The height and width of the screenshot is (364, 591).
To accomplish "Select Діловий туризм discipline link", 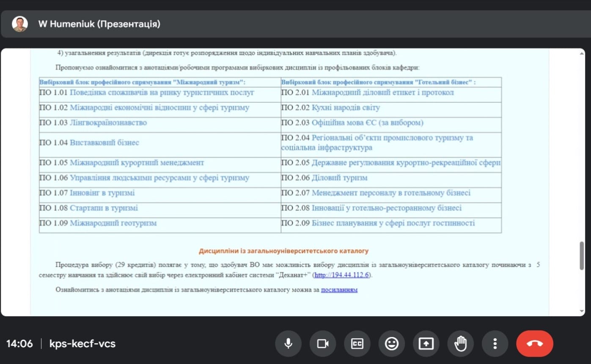I will (x=339, y=178).
